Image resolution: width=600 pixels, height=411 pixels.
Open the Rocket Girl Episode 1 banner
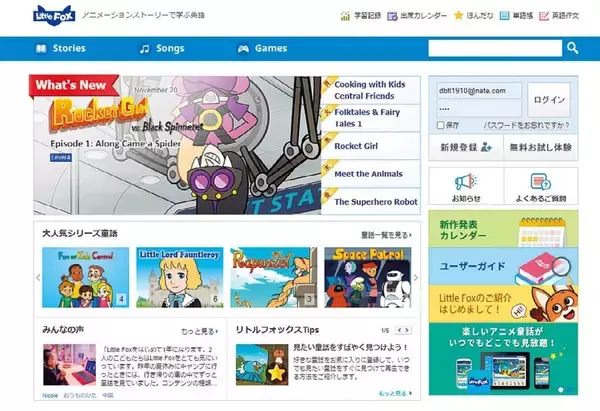pyautogui.click(x=177, y=145)
